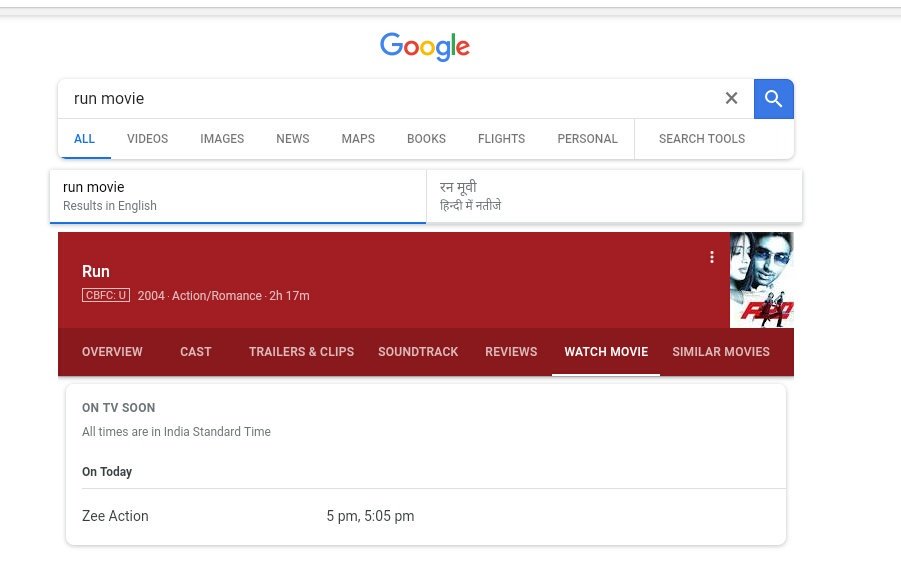Click the ON TV SOON heading
Viewport: 901px width, 563px height.
coord(118,408)
